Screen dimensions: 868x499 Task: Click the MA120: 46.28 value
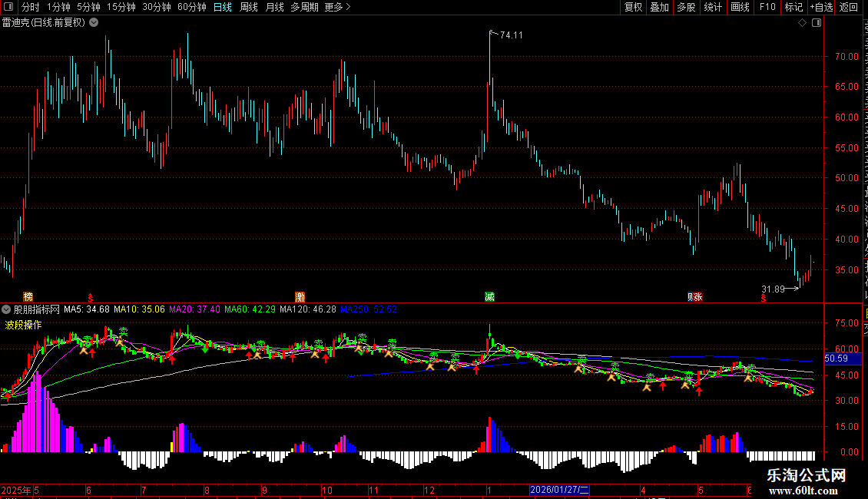(x=308, y=309)
